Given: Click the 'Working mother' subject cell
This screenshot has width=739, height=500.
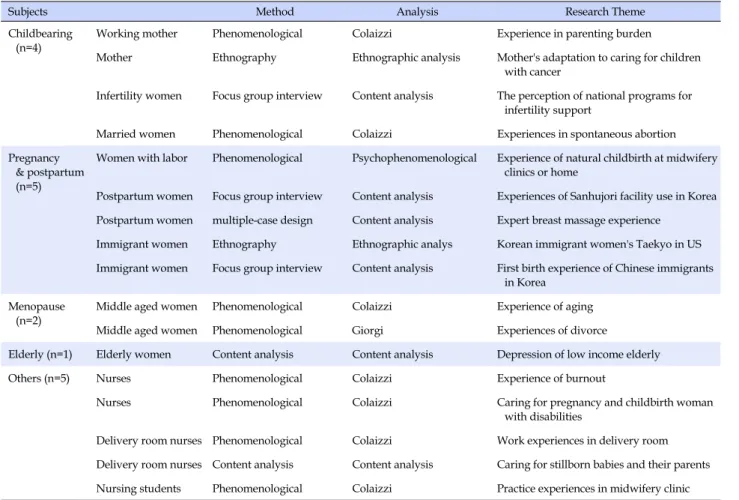Looking at the screenshot, I should (137, 33).
